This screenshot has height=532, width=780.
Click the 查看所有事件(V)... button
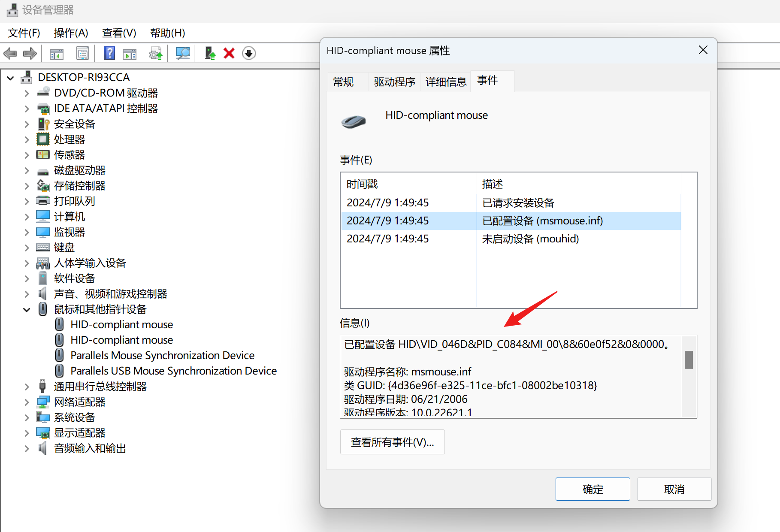point(392,442)
